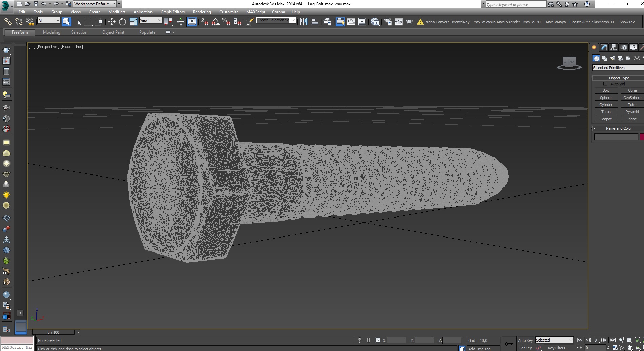
Task: Open the Modify command panel tab
Action: pyautogui.click(x=604, y=47)
